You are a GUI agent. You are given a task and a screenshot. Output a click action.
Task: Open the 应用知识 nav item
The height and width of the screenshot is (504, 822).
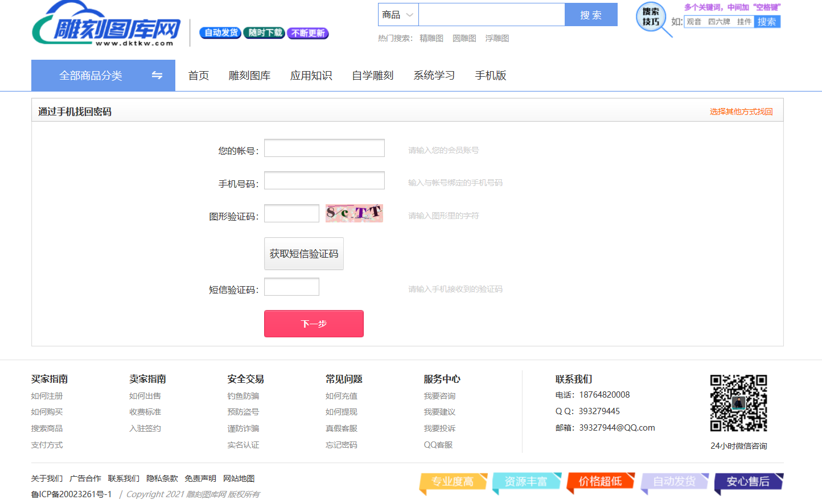click(x=311, y=76)
